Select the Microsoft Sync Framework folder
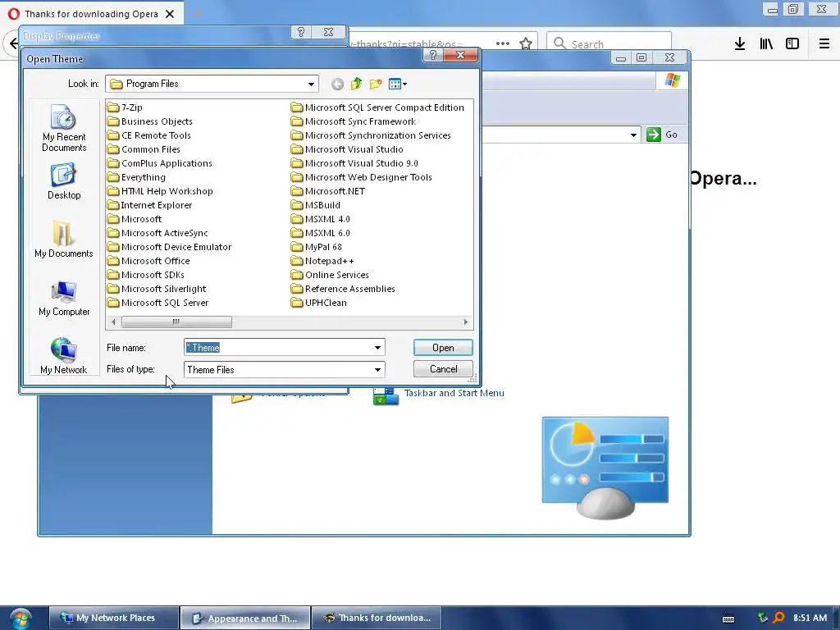The height and width of the screenshot is (630, 840). (x=354, y=121)
